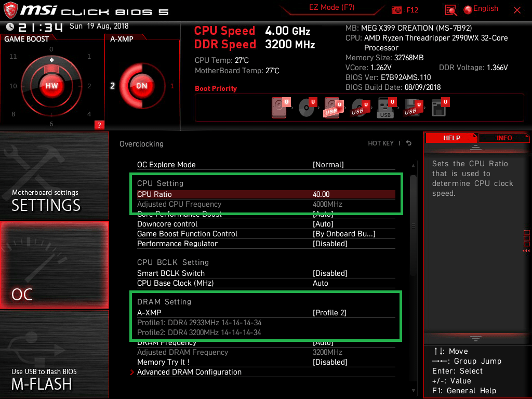This screenshot has height=399, width=532.
Task: Click the Adjusted CPU Frequency 4000MHz row
Action: pyautogui.click(x=266, y=204)
